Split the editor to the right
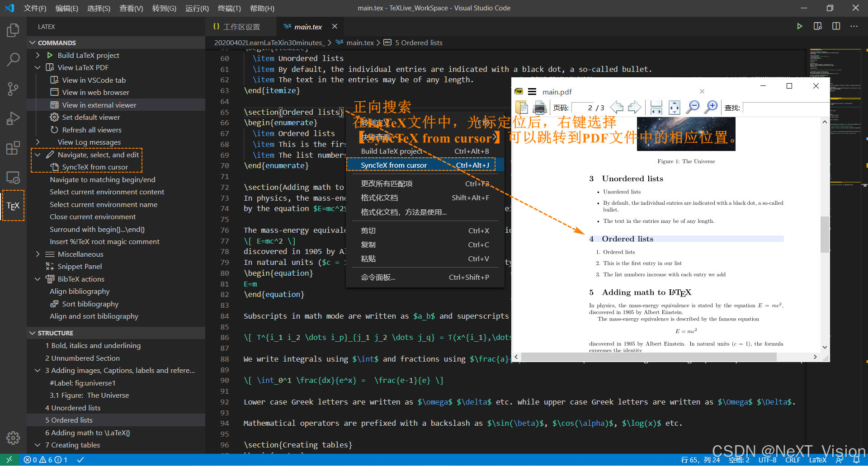868x466 pixels. tap(836, 26)
